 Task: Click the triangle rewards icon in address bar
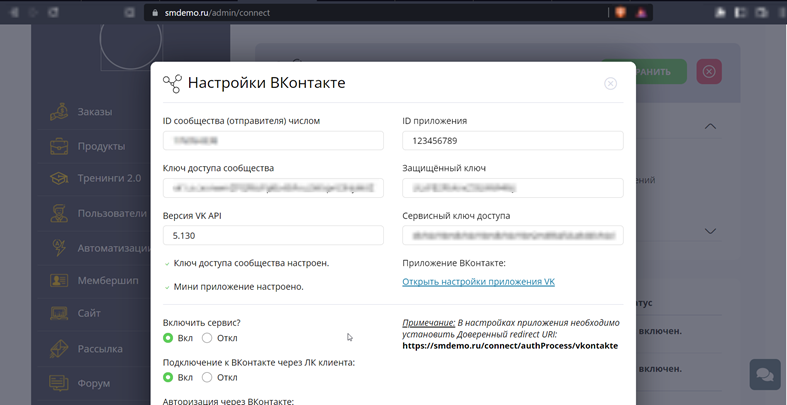[640, 13]
